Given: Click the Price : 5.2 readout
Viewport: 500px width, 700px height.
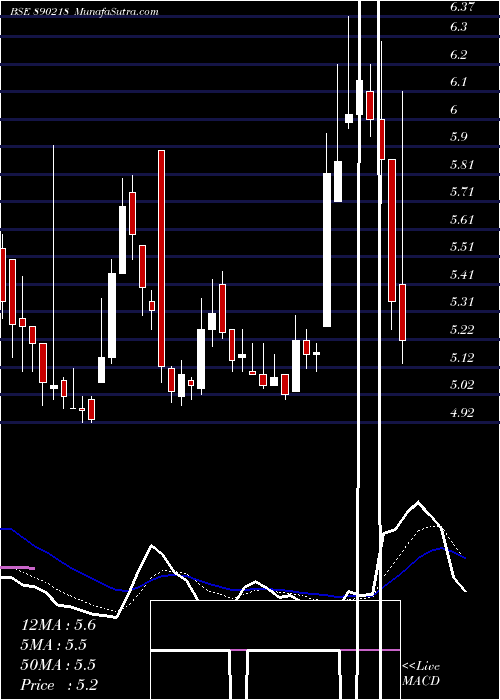Looking at the screenshot, I should tap(59, 685).
